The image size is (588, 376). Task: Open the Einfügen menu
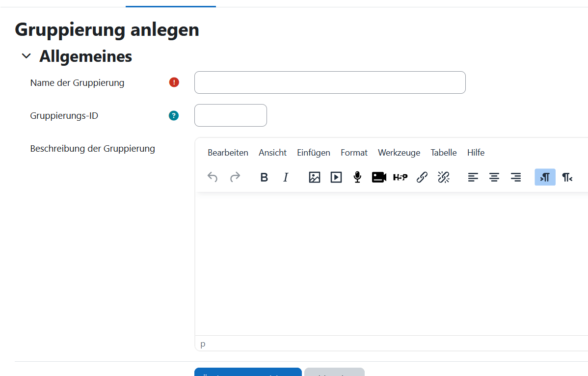click(x=313, y=153)
